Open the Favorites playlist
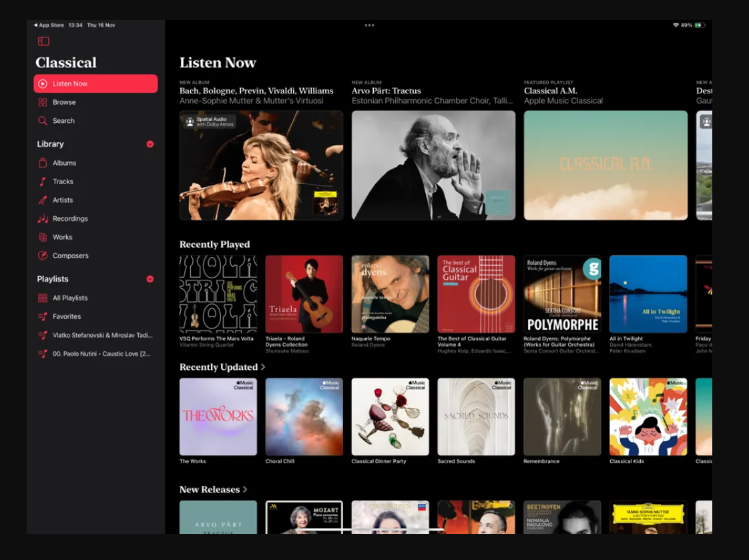This screenshot has height=560, width=749. pyautogui.click(x=95, y=316)
